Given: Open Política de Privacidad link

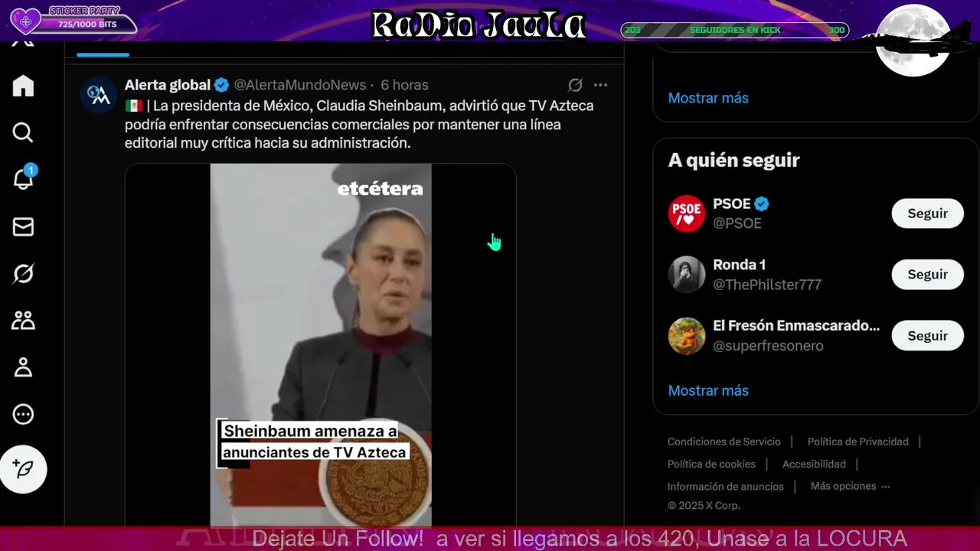Looking at the screenshot, I should tap(857, 442).
